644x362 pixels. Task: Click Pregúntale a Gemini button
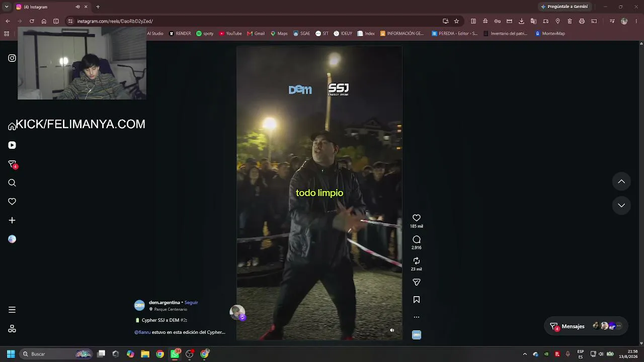(x=564, y=7)
